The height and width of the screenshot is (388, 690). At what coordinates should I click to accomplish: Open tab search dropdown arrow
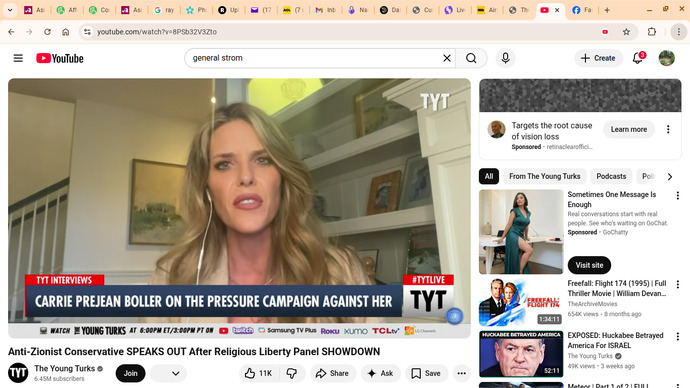(10, 10)
